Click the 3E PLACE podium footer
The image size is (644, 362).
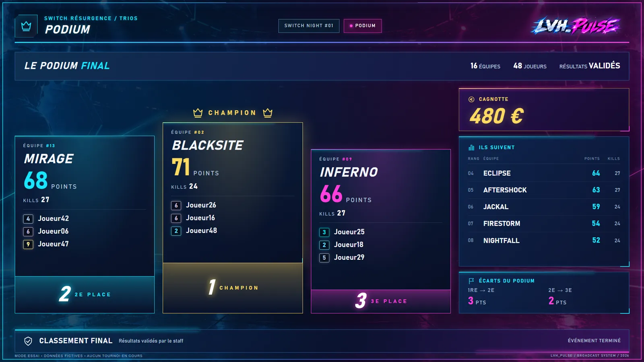coord(381,301)
